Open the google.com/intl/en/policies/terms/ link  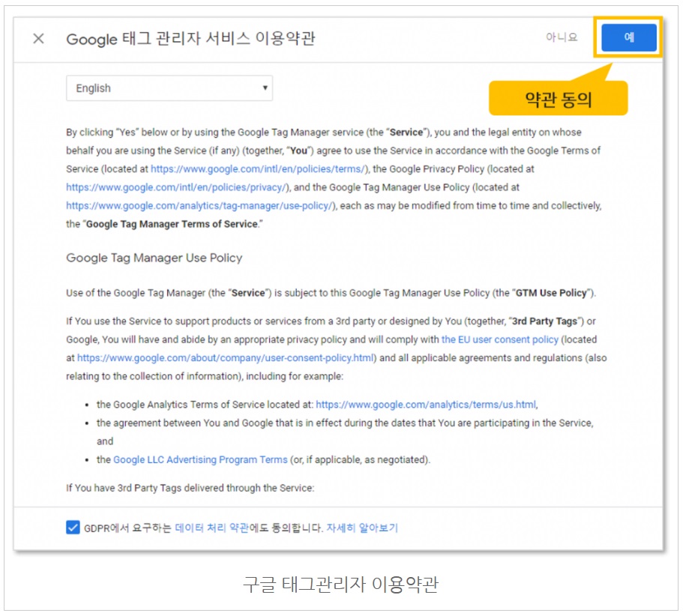coord(259,169)
